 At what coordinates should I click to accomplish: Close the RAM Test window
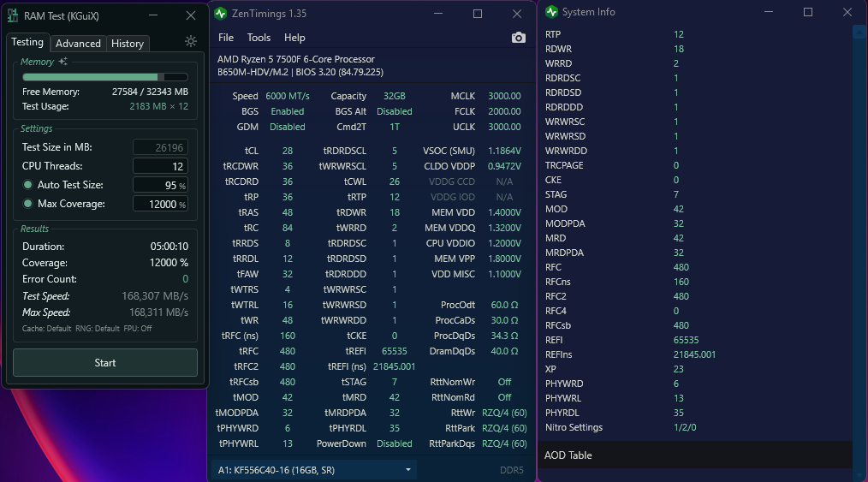[191, 15]
